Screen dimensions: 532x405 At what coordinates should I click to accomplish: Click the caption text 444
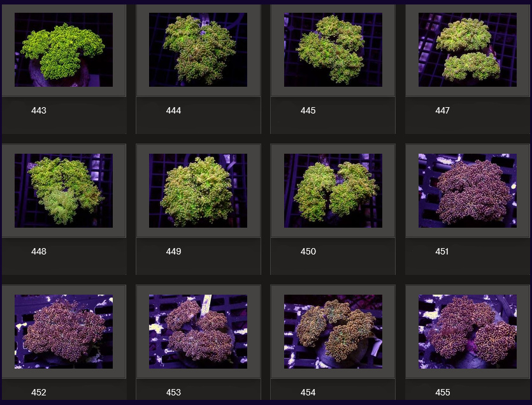tap(173, 110)
